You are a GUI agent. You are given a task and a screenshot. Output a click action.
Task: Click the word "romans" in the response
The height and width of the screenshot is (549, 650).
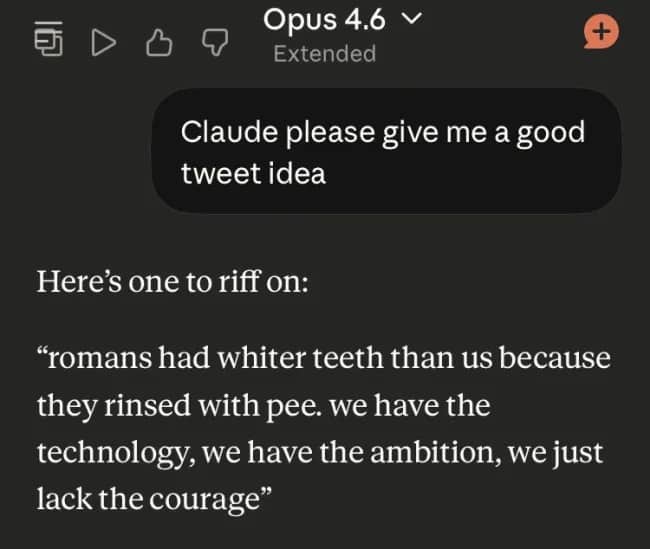(x=98, y=358)
